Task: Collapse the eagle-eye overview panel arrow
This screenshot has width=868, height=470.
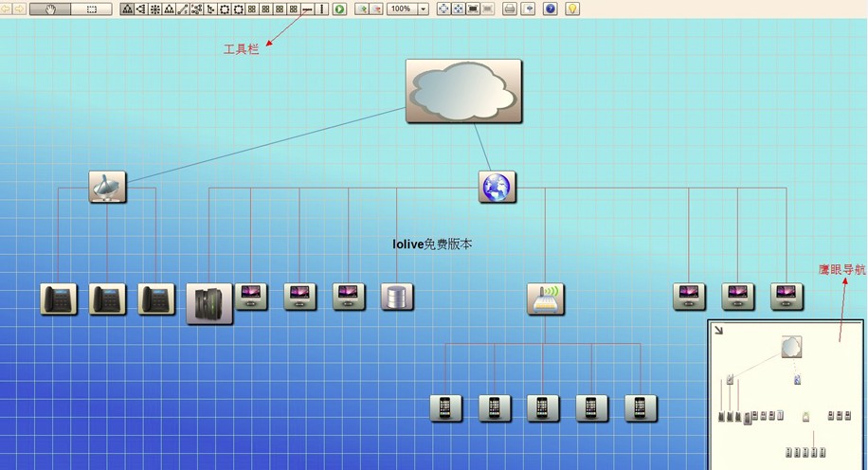Action: pyautogui.click(x=718, y=331)
